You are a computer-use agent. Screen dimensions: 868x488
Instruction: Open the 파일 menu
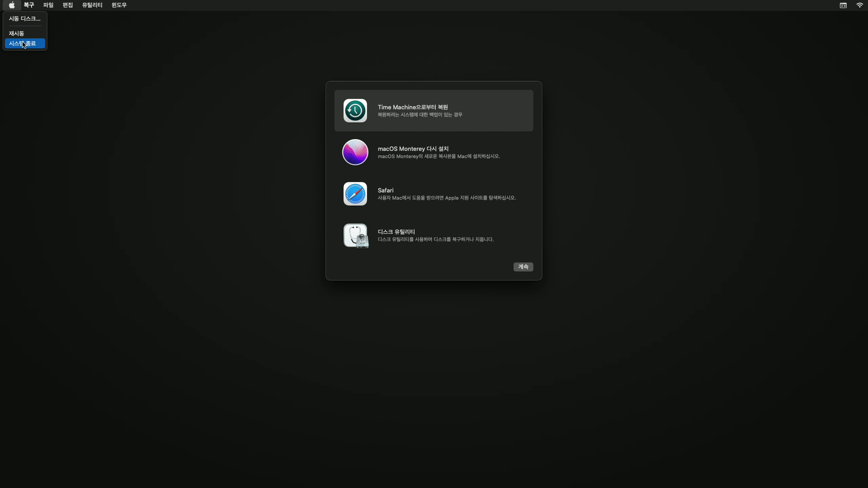pyautogui.click(x=48, y=5)
